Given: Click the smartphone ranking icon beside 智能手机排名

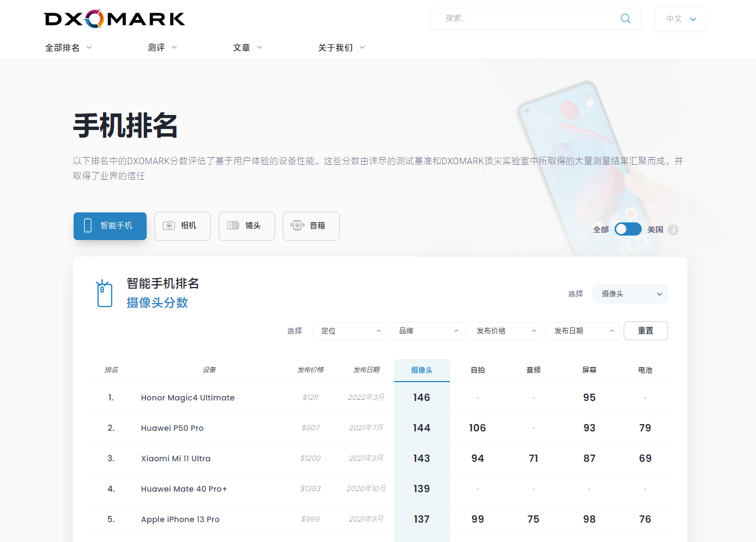Looking at the screenshot, I should [105, 293].
